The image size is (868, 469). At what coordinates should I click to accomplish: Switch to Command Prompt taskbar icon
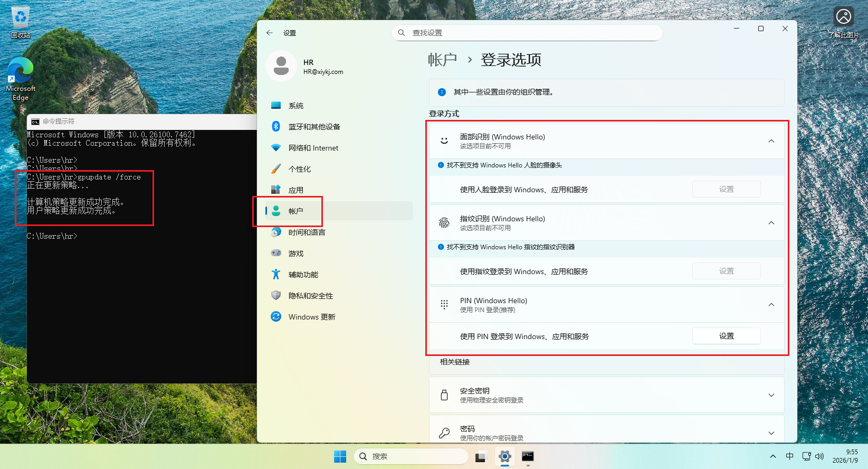click(x=528, y=456)
